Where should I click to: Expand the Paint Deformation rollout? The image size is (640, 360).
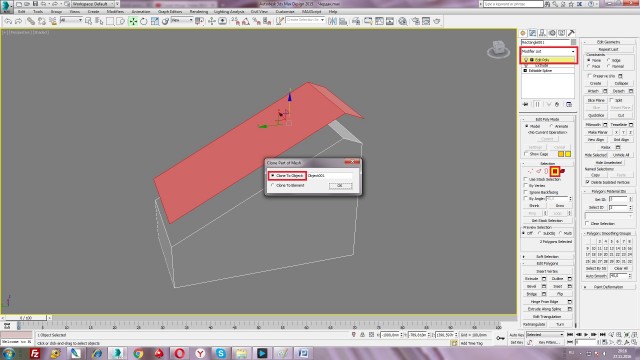pyautogui.click(x=608, y=287)
